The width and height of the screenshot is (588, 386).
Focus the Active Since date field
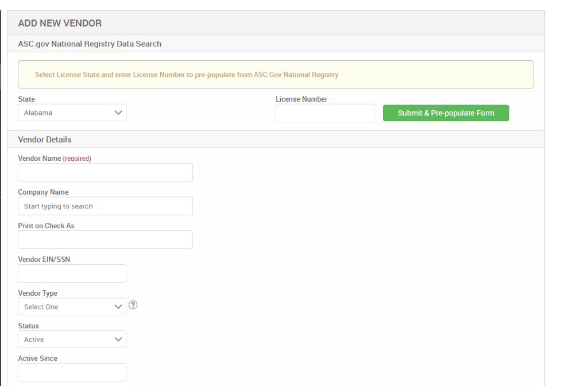coord(72,372)
